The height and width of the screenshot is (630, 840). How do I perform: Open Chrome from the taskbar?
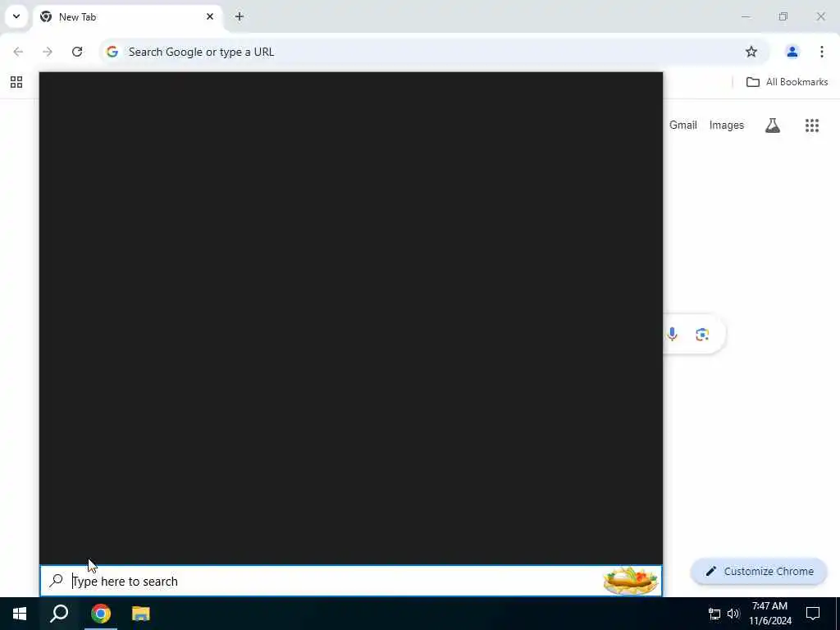pyautogui.click(x=101, y=614)
